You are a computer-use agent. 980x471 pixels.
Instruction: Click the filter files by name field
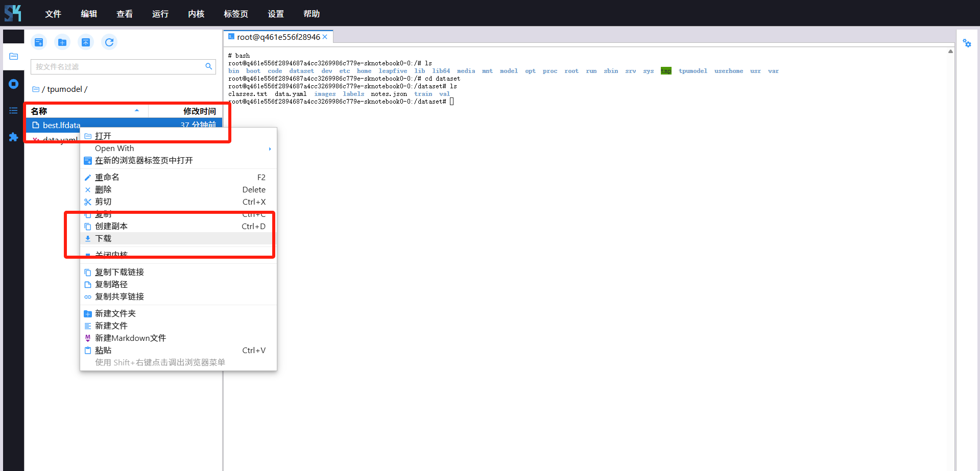tap(117, 67)
